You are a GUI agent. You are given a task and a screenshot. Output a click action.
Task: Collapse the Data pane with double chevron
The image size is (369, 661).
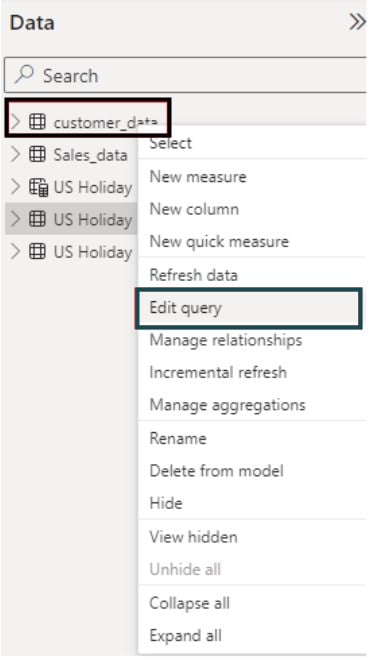[357, 22]
